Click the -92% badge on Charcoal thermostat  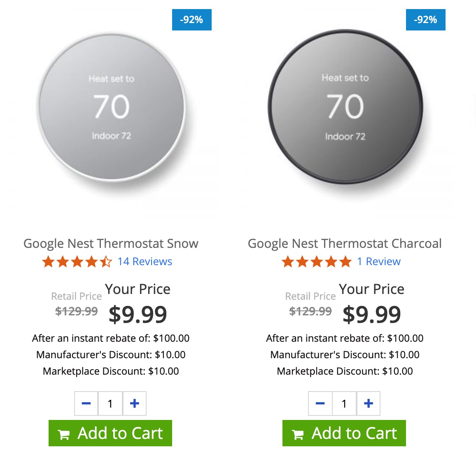click(x=425, y=20)
